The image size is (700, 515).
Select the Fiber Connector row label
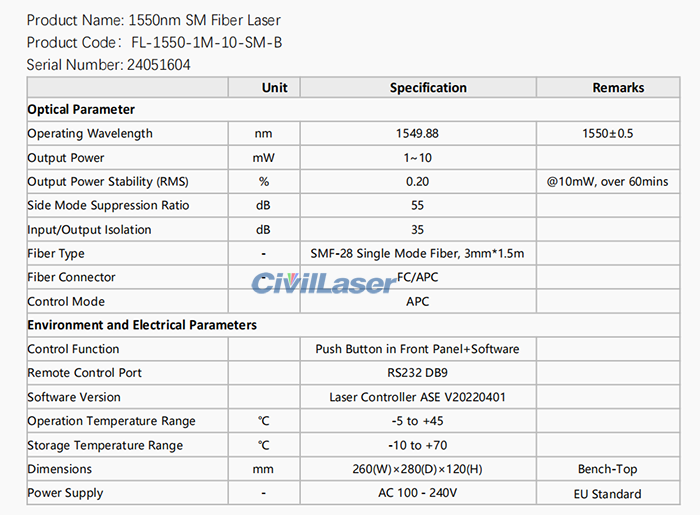71,277
